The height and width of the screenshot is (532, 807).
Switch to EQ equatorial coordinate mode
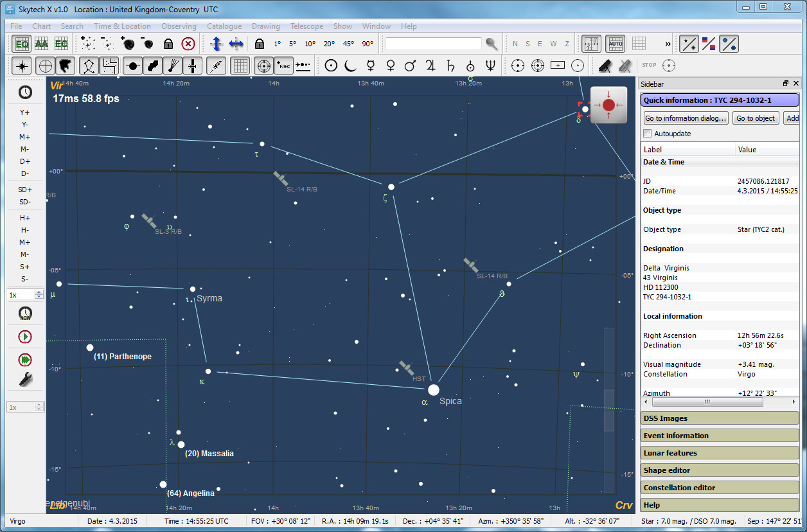click(22, 44)
